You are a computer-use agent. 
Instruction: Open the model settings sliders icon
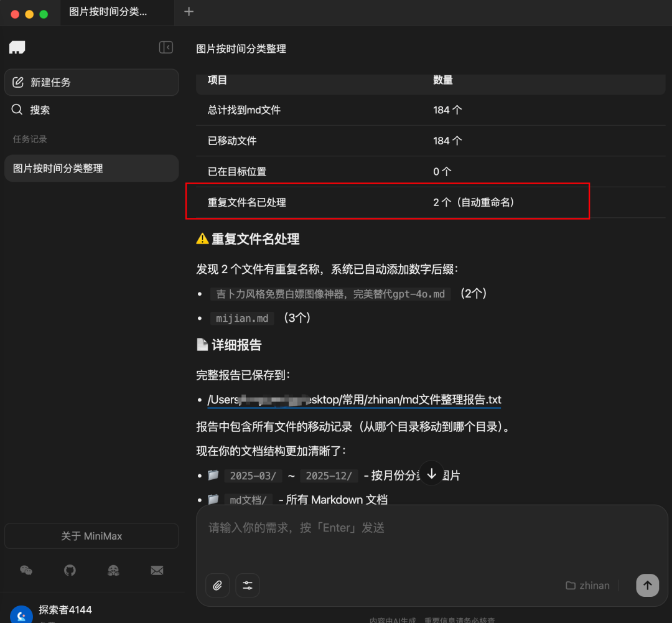[x=247, y=586]
